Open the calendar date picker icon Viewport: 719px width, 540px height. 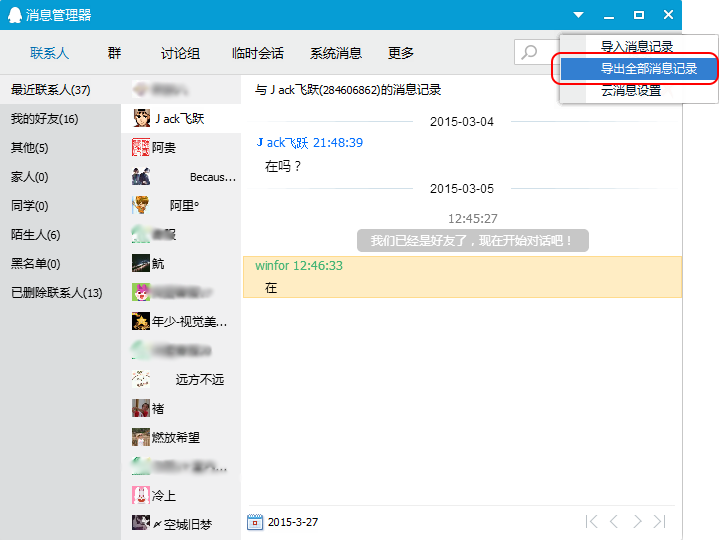[255, 522]
